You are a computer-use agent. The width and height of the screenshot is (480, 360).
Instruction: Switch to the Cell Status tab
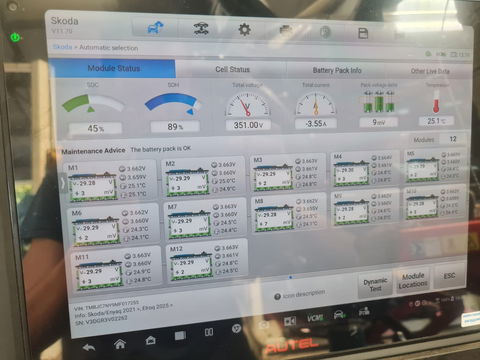coord(232,69)
